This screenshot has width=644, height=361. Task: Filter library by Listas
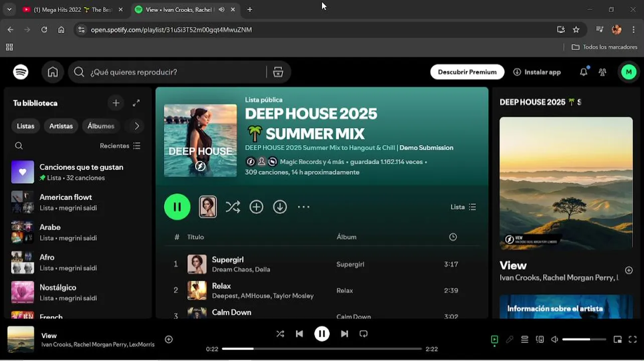pyautogui.click(x=26, y=126)
